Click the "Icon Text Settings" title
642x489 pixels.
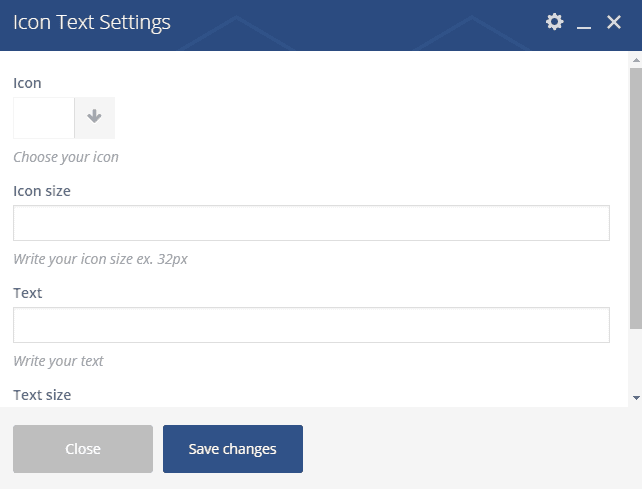91,22
